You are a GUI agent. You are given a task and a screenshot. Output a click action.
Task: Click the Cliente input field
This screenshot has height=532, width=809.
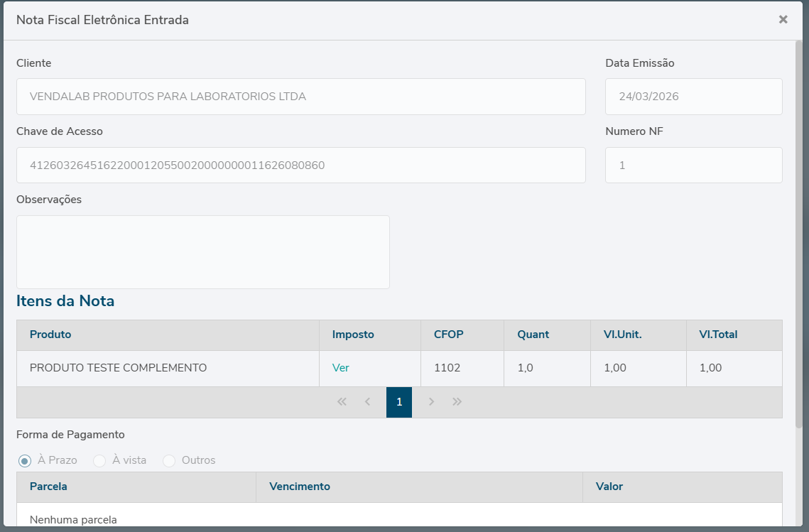(300, 97)
